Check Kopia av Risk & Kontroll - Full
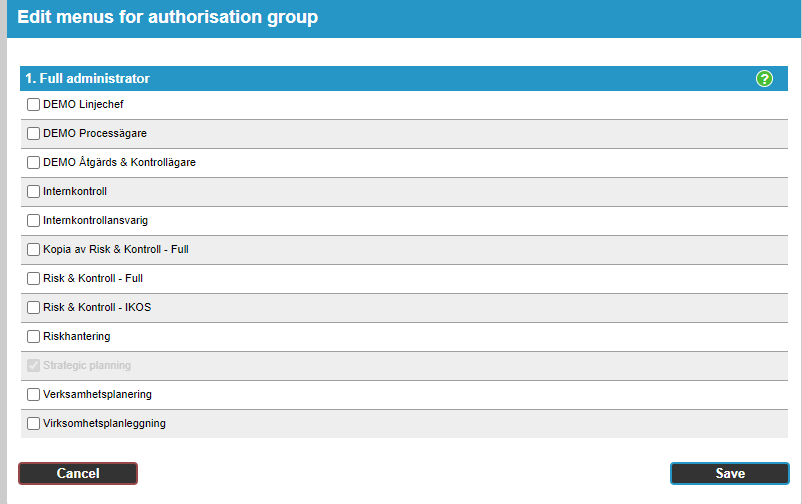 pos(33,250)
